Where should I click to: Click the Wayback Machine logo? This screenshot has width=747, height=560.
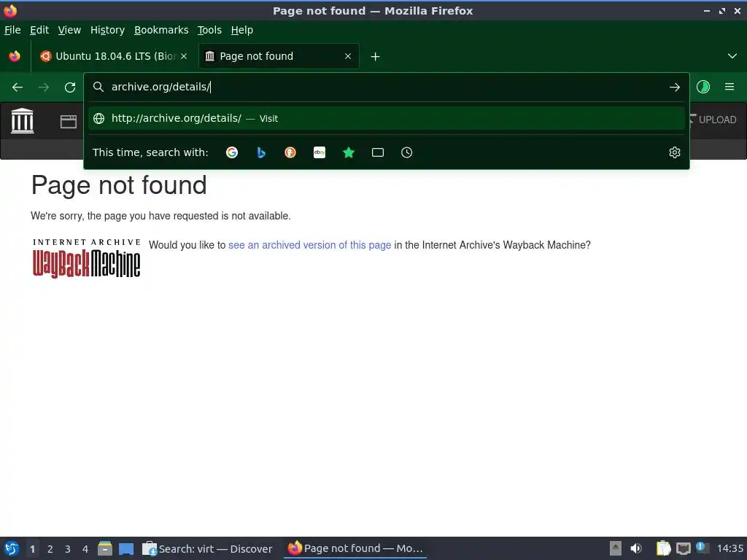click(x=86, y=259)
